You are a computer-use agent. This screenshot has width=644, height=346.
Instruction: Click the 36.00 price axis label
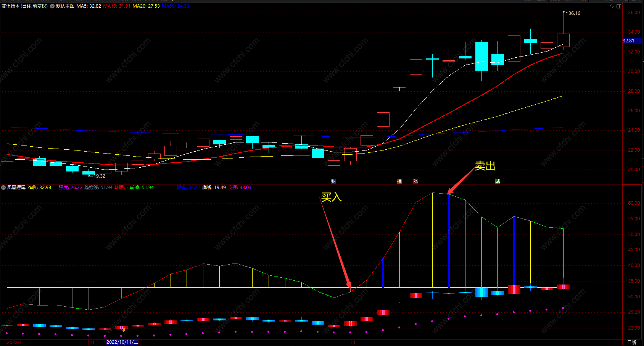(x=634, y=13)
